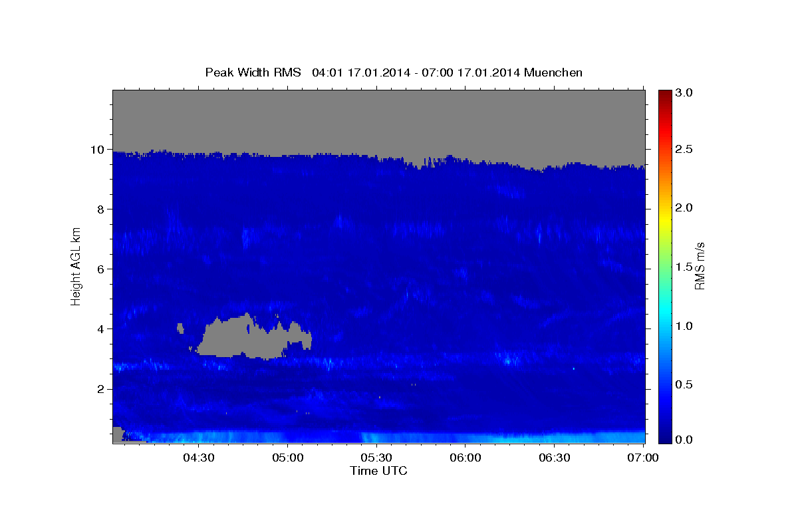Click the colorbar value 2.0

click(x=685, y=207)
